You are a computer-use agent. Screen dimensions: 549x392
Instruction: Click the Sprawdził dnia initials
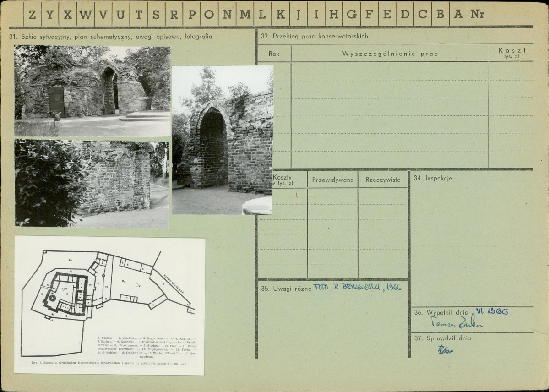445,349
